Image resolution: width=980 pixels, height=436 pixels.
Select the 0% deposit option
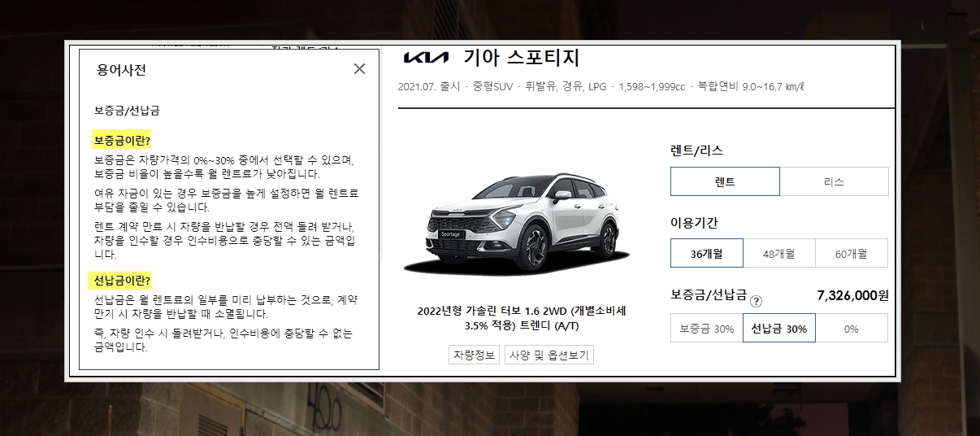[x=852, y=329]
